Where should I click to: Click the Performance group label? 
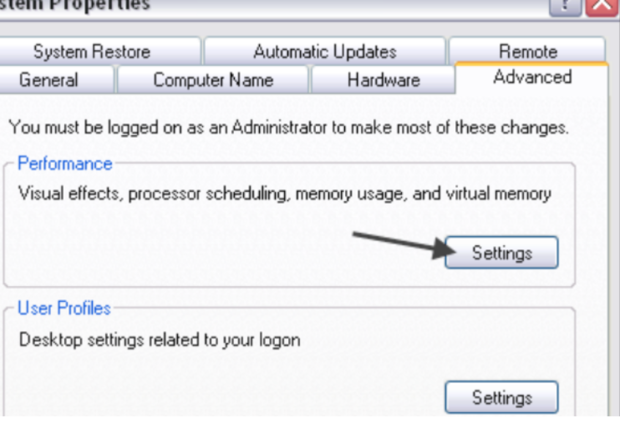point(65,163)
